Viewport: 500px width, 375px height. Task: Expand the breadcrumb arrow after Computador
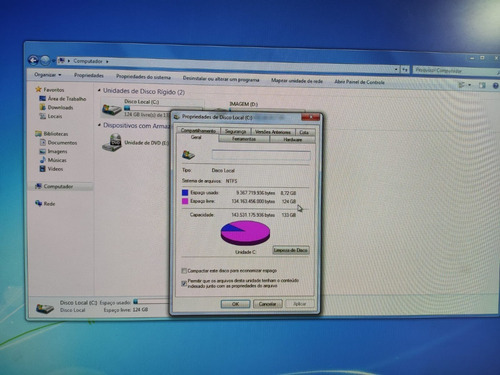click(107, 61)
